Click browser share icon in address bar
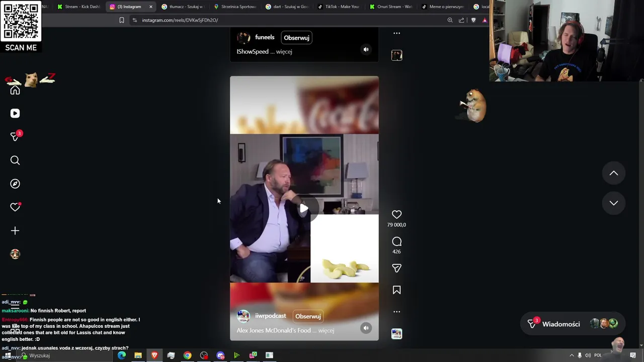The height and width of the screenshot is (362, 644). 461,20
